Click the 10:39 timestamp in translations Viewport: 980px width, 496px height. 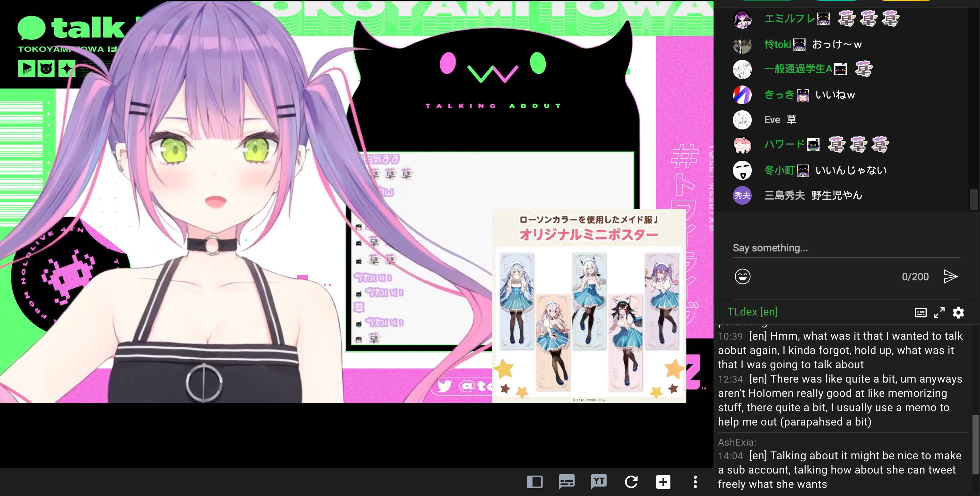(x=730, y=337)
